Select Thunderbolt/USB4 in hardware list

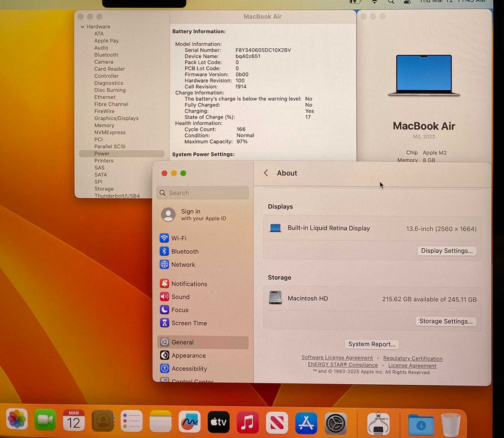pos(117,195)
